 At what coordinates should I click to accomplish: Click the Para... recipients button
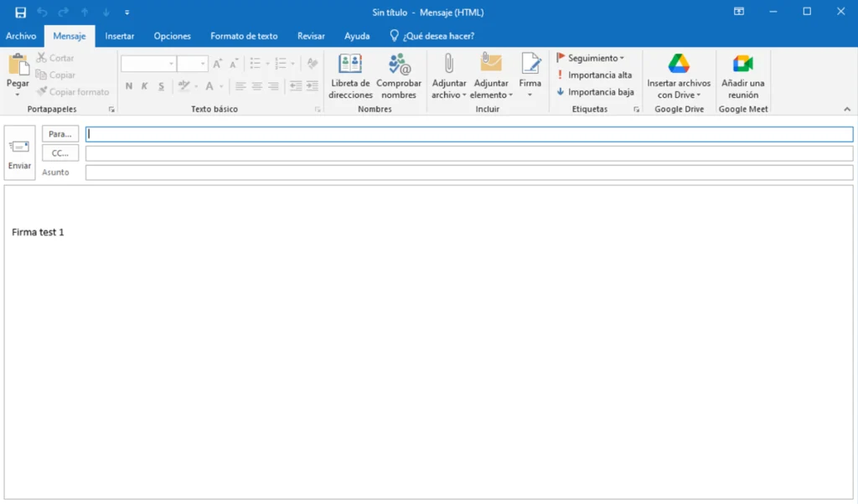pos(60,134)
